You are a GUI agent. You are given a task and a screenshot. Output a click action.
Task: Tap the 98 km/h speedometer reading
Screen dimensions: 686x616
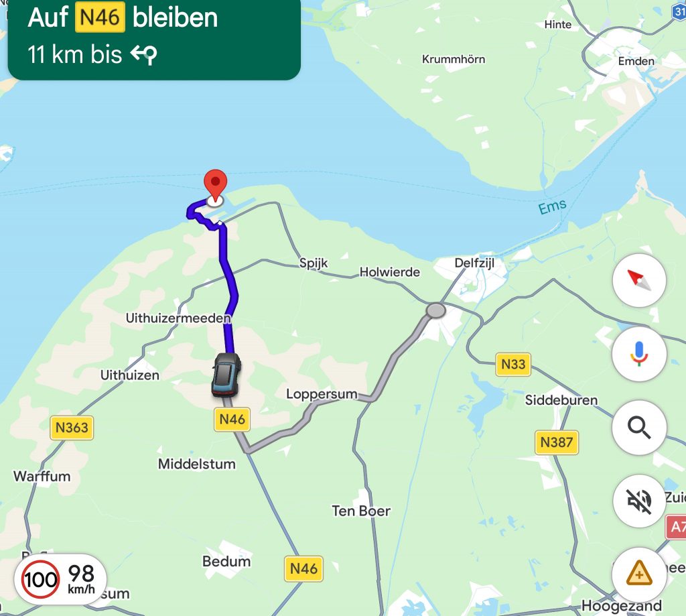[81, 578]
